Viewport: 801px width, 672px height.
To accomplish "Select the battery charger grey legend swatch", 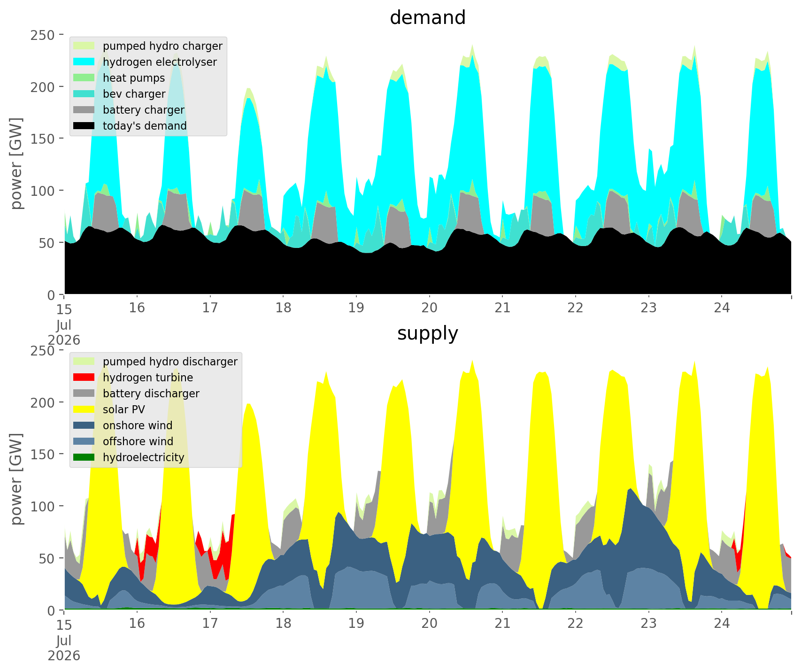I will (x=84, y=110).
